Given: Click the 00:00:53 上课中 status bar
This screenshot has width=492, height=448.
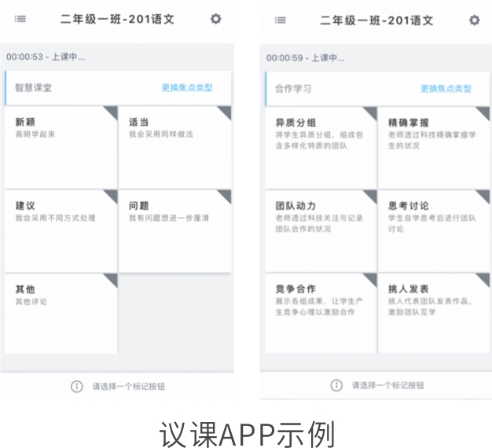Looking at the screenshot, I should click(118, 57).
